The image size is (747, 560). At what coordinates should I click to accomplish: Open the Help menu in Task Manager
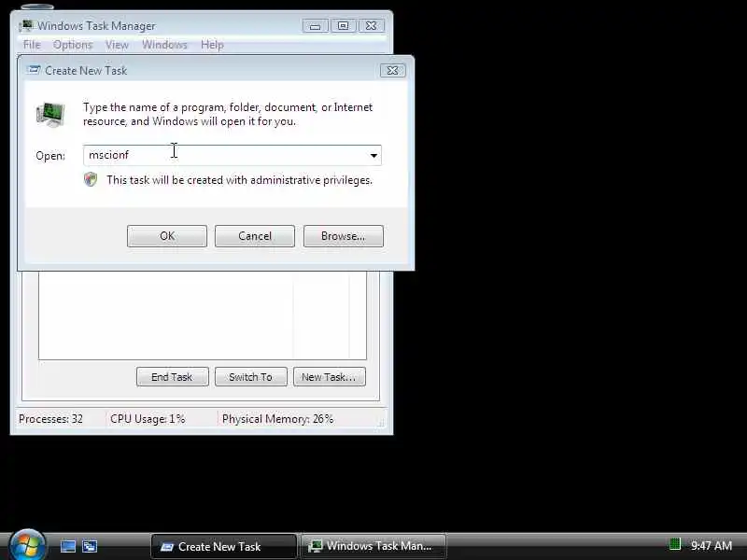pyautogui.click(x=212, y=45)
